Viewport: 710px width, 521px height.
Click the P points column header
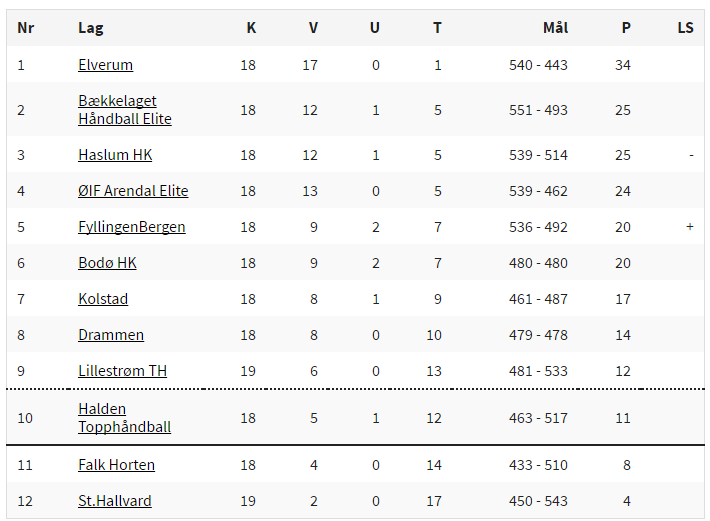626,28
